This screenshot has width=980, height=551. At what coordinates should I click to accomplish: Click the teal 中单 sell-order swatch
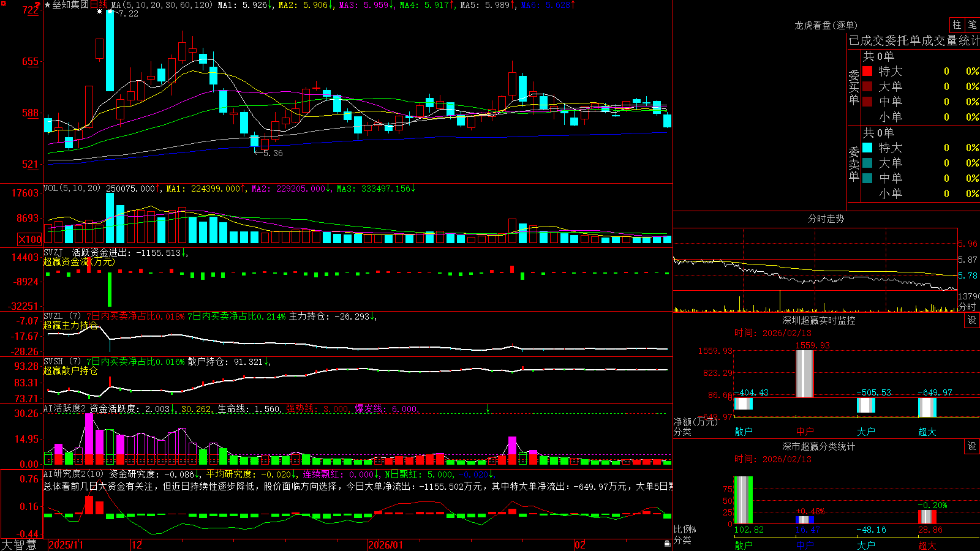(867, 178)
